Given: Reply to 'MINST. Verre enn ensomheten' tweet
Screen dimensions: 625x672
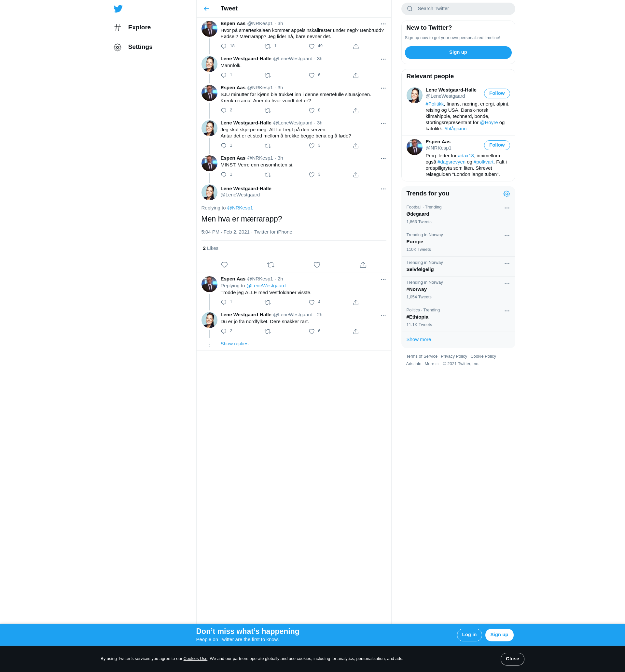Looking at the screenshot, I should [224, 175].
